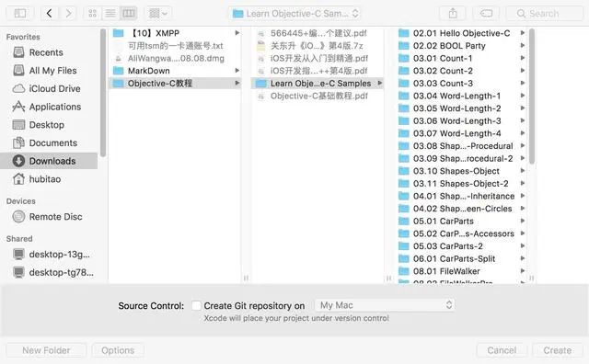This screenshot has width=589, height=364.
Task: Switch to column view
Action: tap(129, 14)
